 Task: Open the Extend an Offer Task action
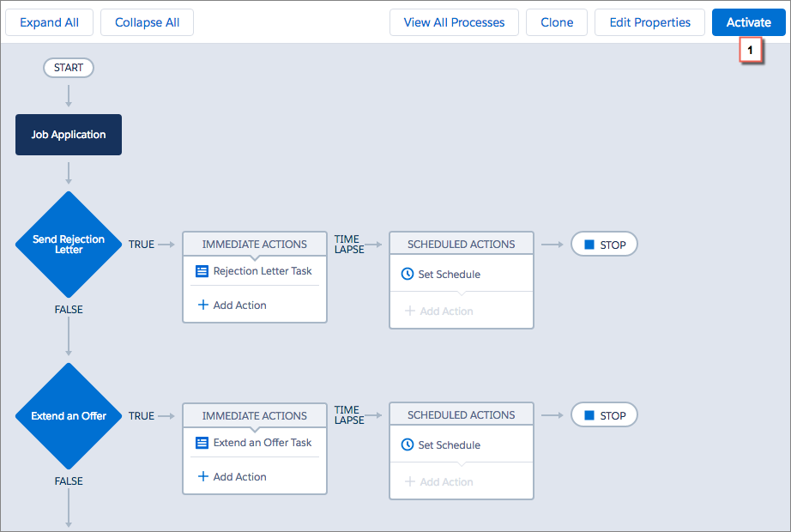[263, 443]
